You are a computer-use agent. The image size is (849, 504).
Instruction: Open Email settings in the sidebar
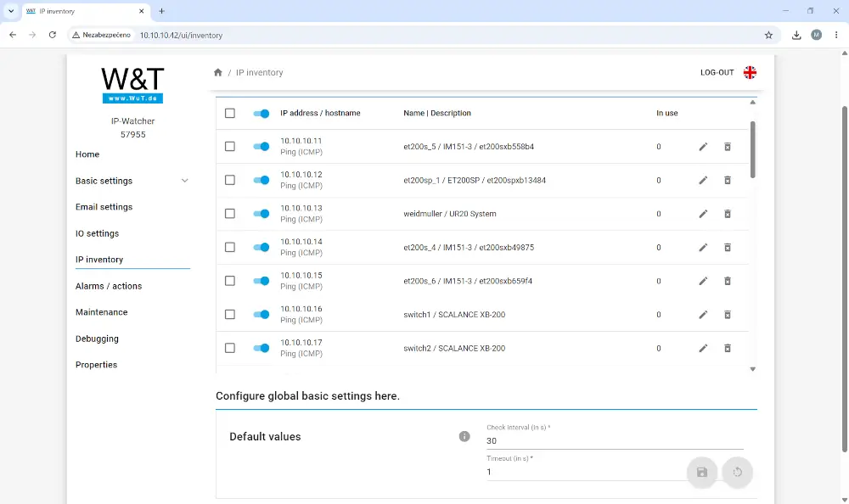coord(104,207)
